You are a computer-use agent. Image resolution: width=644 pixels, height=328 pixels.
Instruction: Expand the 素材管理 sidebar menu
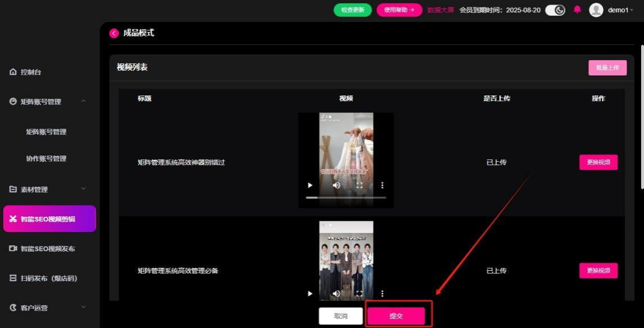[x=83, y=189]
